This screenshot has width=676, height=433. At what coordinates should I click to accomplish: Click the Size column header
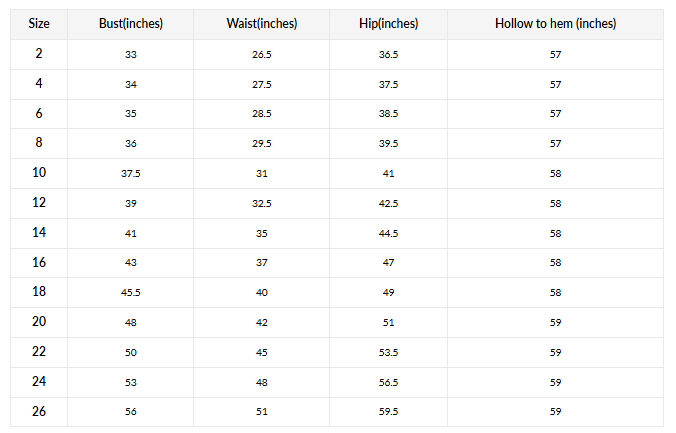[39, 23]
